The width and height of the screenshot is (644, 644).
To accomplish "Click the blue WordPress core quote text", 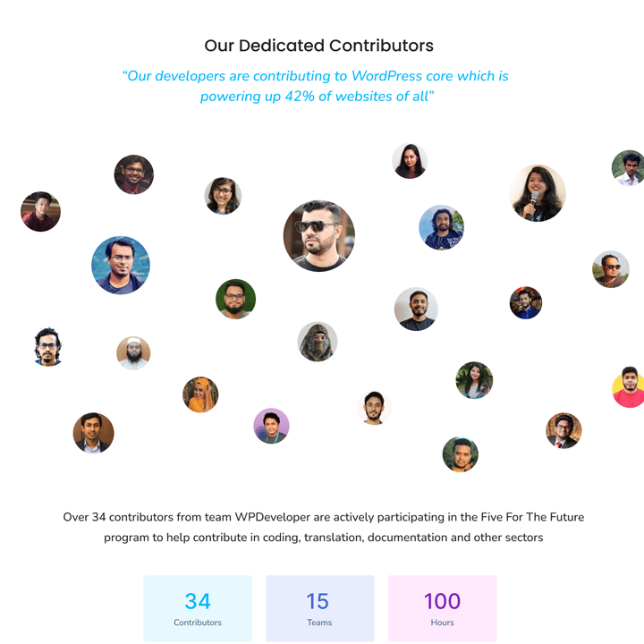I will [x=316, y=86].
